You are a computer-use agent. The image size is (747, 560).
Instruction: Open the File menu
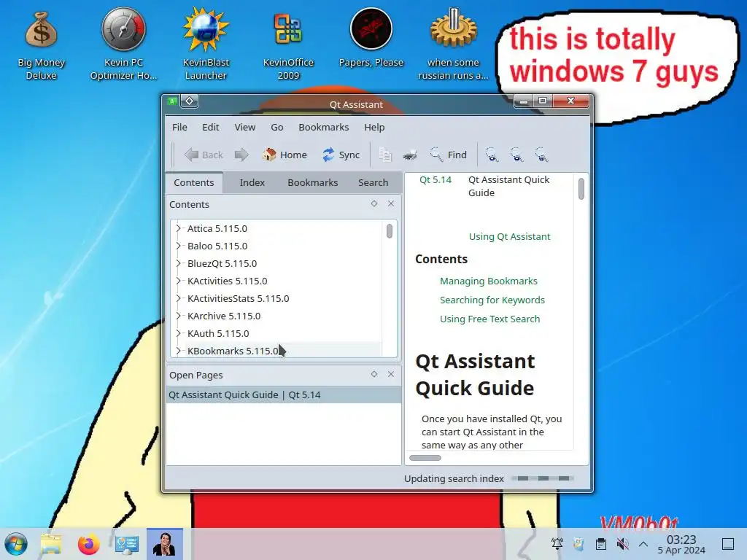coord(179,127)
